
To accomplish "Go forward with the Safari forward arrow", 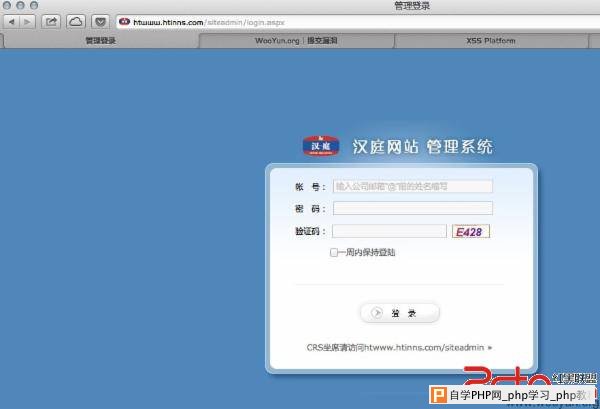I will tap(27, 22).
